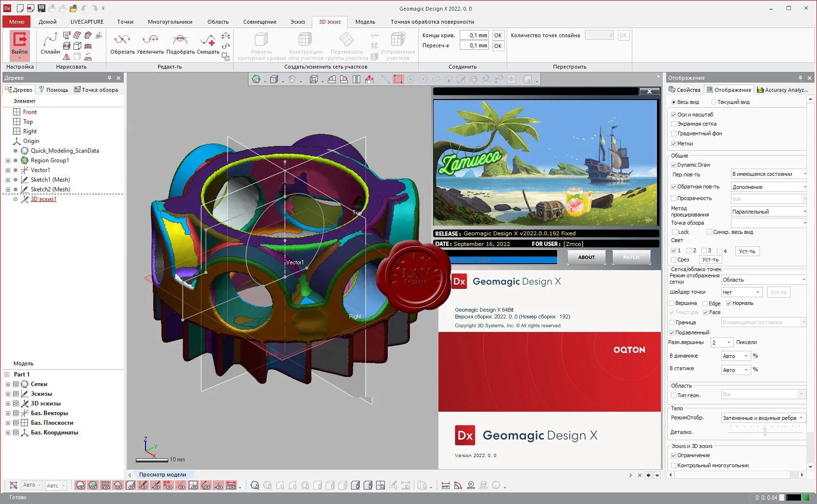
Task: Open the Помощь tab in tree panel
Action: [x=54, y=90]
